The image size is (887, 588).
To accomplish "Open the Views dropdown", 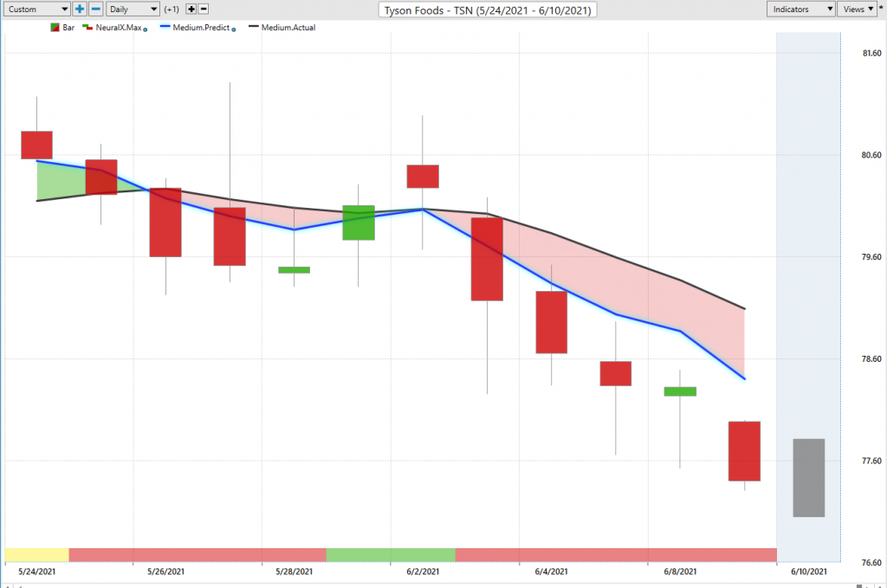I will [858, 9].
